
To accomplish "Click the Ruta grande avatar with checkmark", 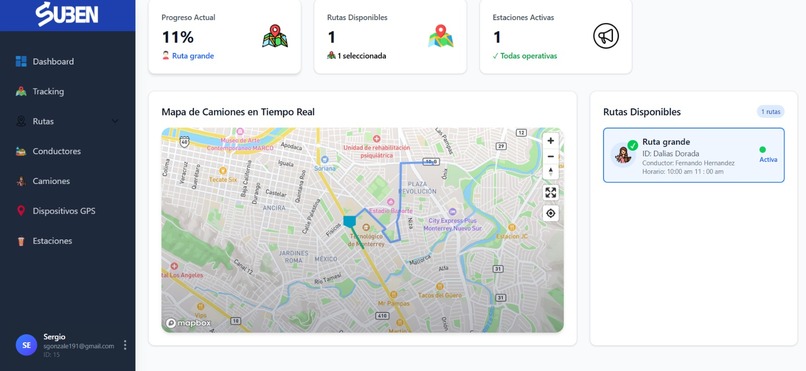I will (x=624, y=154).
